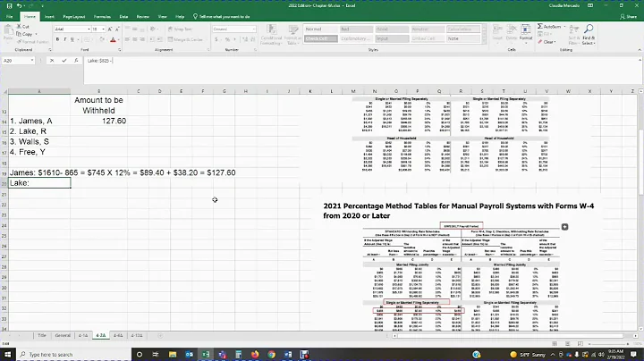This screenshot has width=644, height=361.
Task: Decrease font size with smaller A icon
Action: [117, 29]
